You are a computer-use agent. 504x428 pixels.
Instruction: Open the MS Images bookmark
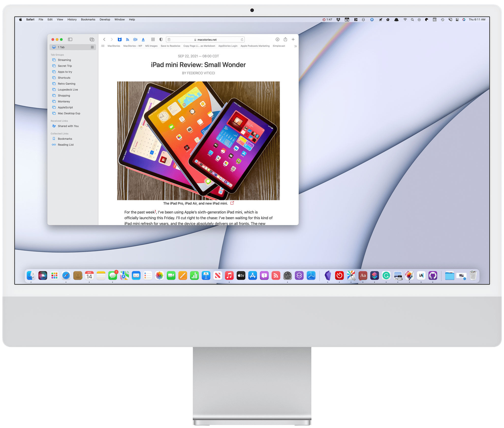pos(151,46)
